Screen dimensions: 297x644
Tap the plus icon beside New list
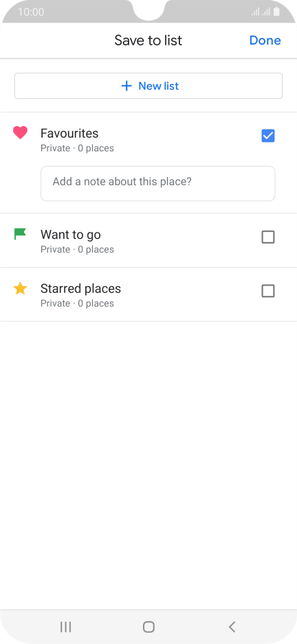[x=126, y=86]
